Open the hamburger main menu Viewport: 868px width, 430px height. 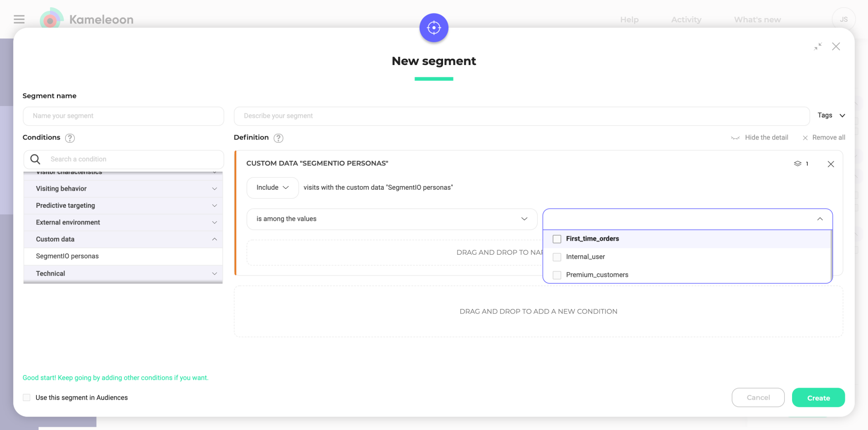pos(19,19)
